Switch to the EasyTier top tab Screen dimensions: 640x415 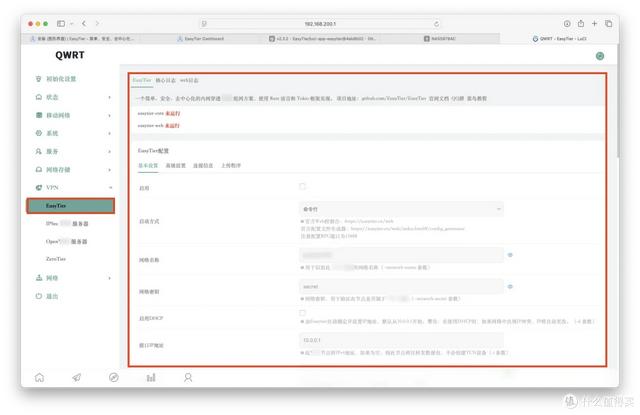click(x=142, y=80)
